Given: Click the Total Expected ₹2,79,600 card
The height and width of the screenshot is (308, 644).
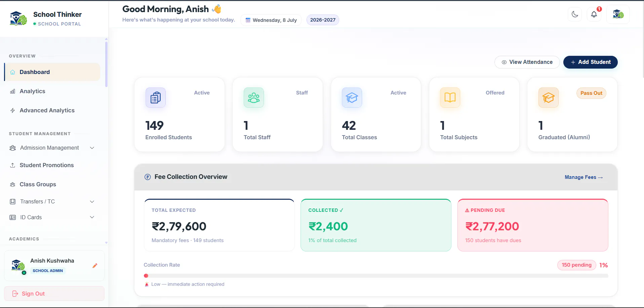Looking at the screenshot, I should click(x=219, y=225).
